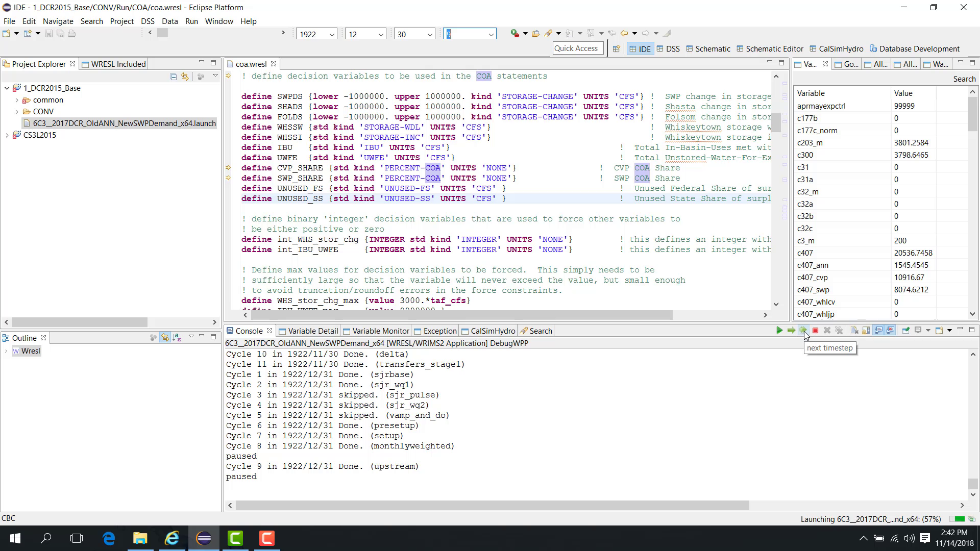Screen dimensions: 980x551
Task: Switch to the WRESL Included tab
Action: (113, 64)
